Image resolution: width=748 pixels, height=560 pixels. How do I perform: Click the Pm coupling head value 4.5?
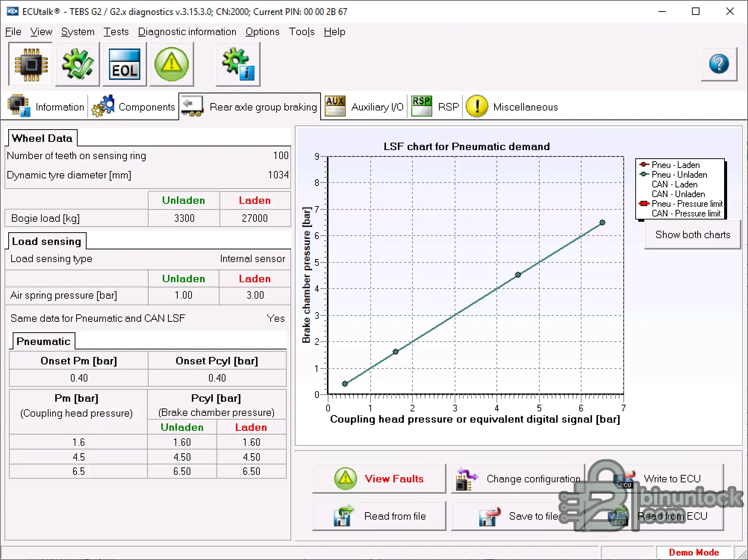click(x=79, y=457)
